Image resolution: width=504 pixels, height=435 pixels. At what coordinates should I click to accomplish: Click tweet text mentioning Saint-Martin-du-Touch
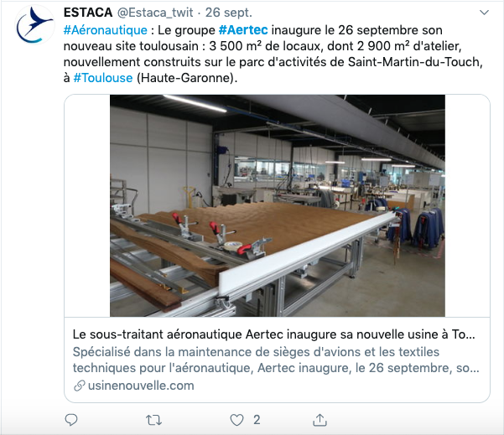(x=415, y=62)
